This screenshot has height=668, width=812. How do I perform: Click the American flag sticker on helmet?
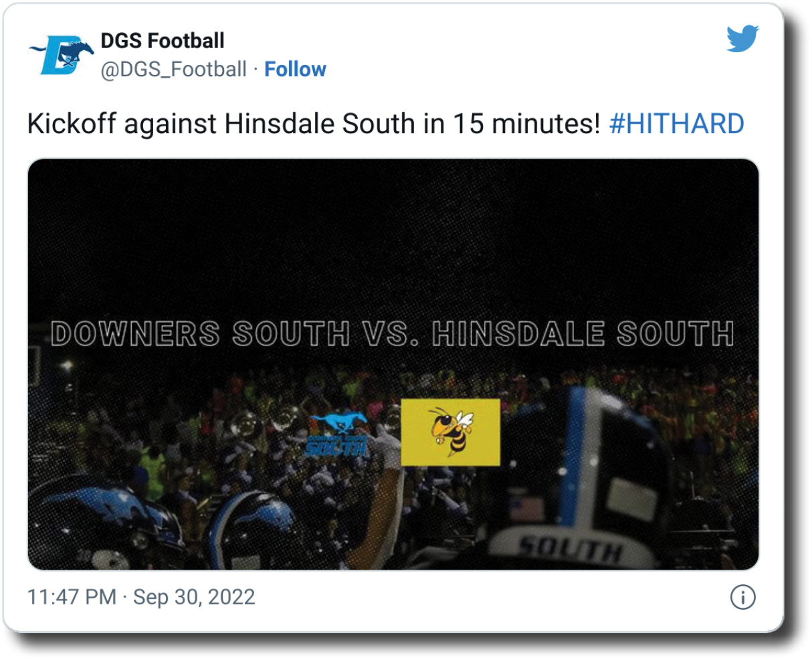pos(526,507)
